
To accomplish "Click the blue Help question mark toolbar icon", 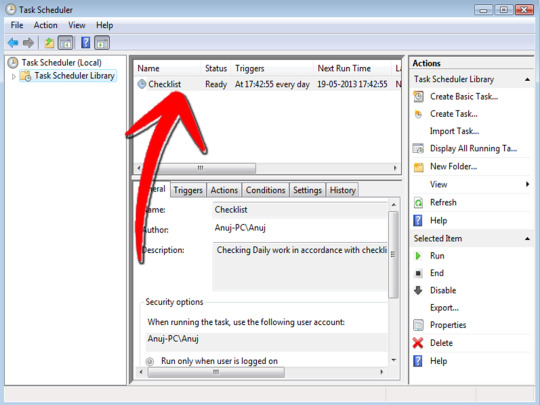I will click(x=85, y=43).
